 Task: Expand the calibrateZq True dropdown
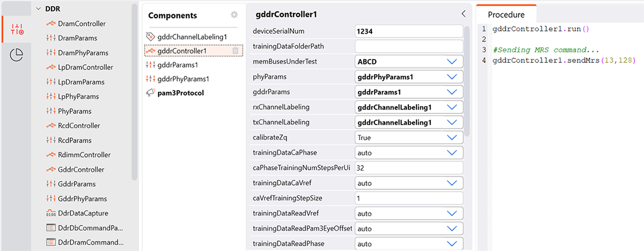(451, 138)
